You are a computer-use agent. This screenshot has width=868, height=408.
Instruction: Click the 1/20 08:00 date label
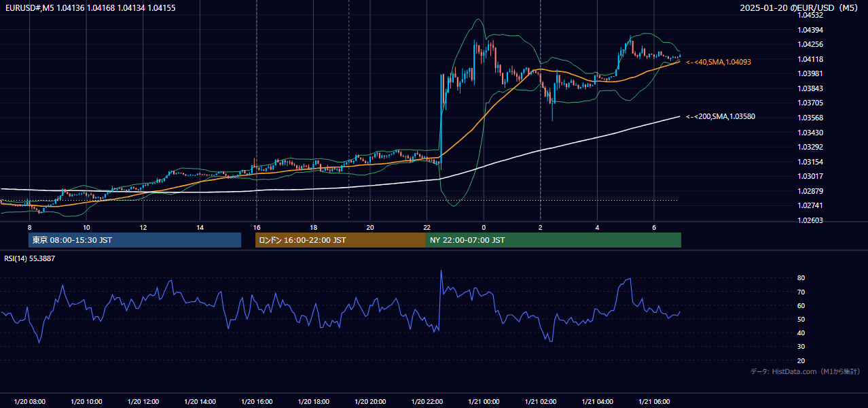click(29, 402)
